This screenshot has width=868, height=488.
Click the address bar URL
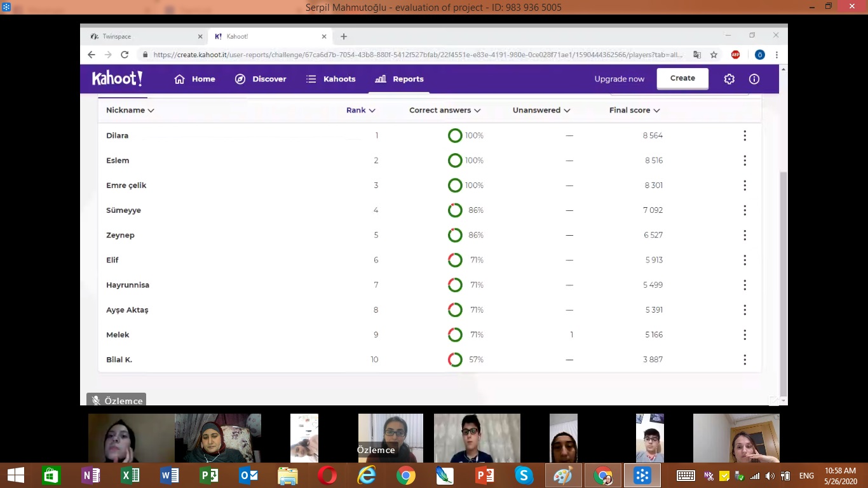pos(418,55)
